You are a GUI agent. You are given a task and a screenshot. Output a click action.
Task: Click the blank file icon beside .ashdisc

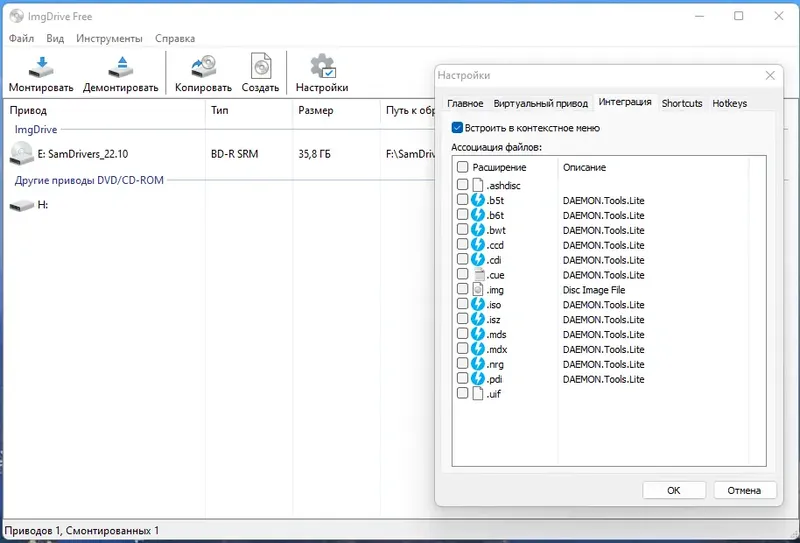(x=478, y=185)
